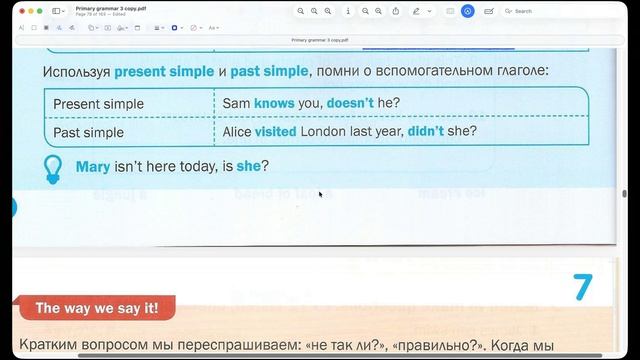This screenshot has width=640, height=360.
Task: Click the first magnifier icon in the toolbar
Action: 300,11
